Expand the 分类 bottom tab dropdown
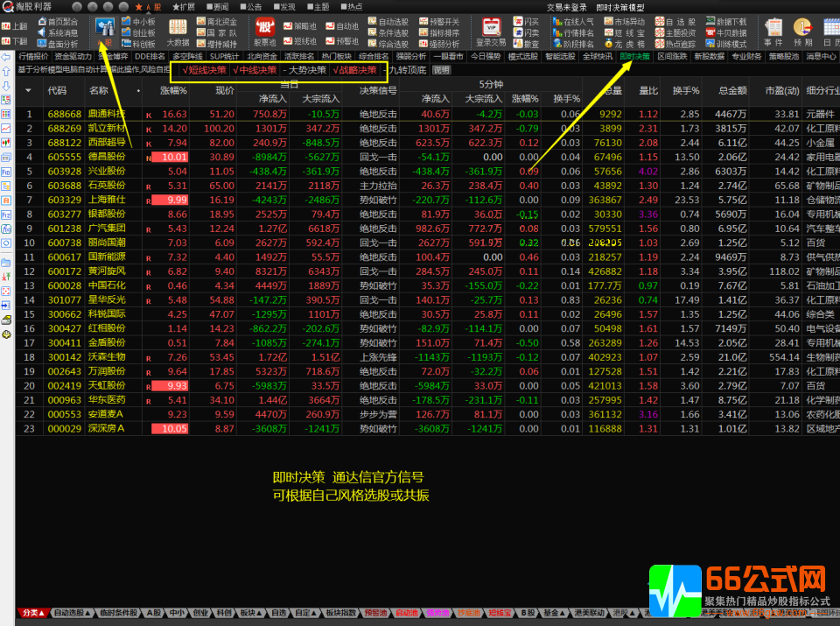The height and width of the screenshot is (626, 840). 32,613
